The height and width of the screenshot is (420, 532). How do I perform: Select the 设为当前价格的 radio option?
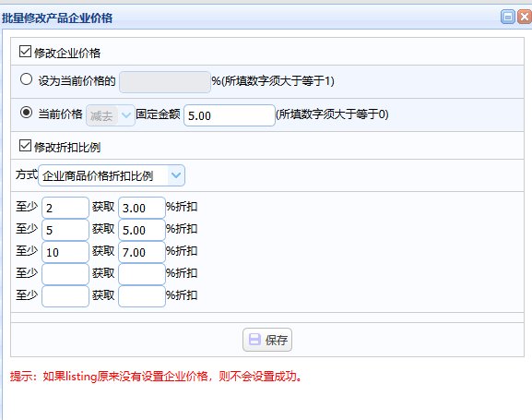click(26, 79)
